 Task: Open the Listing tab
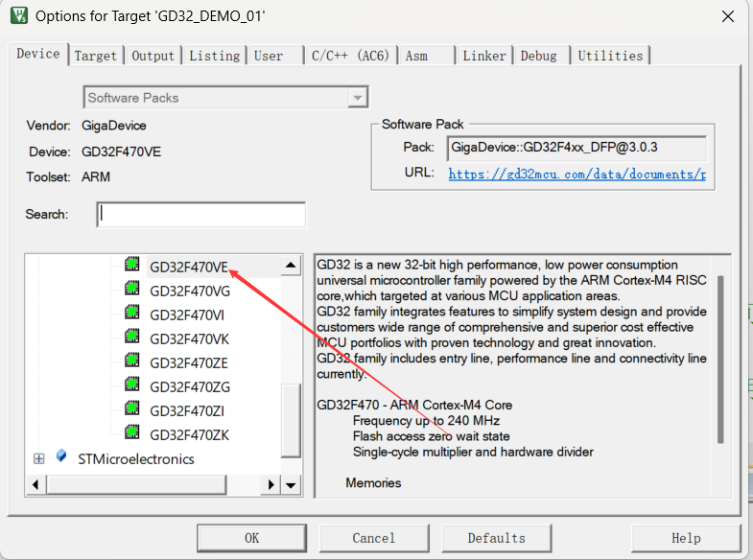(214, 56)
